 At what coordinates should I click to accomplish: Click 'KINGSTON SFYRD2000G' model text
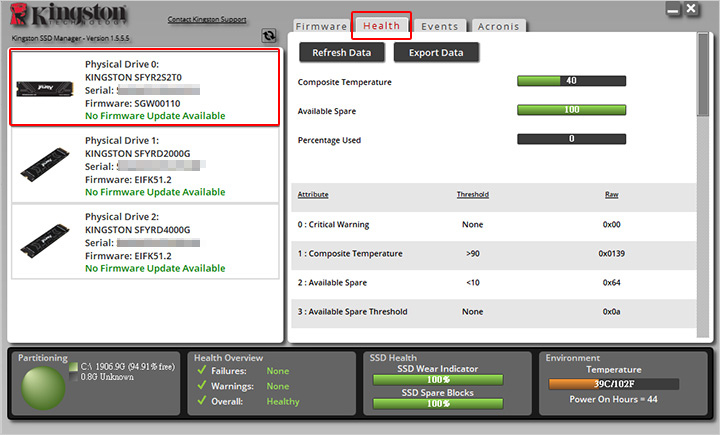coord(138,153)
